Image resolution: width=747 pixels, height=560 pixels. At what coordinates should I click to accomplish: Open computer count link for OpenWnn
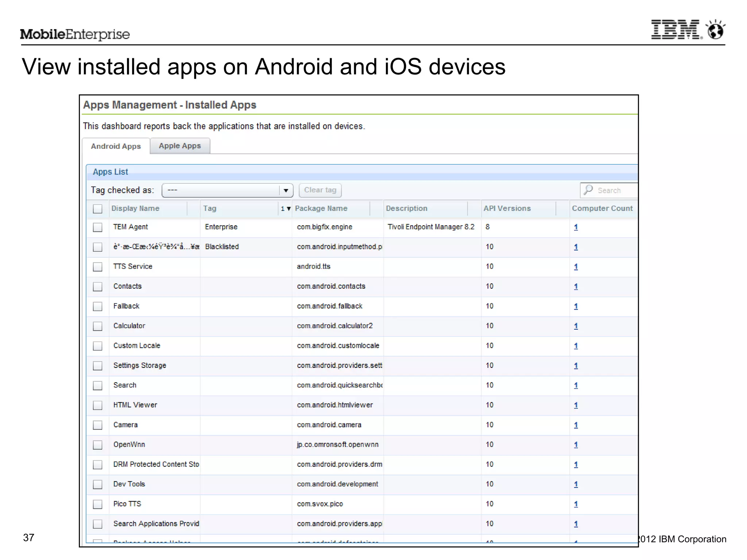coord(576,445)
